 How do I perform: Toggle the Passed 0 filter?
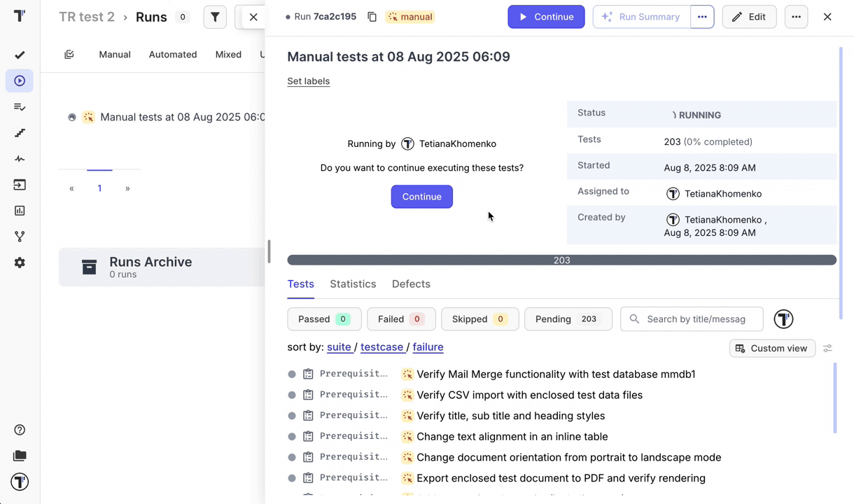324,319
